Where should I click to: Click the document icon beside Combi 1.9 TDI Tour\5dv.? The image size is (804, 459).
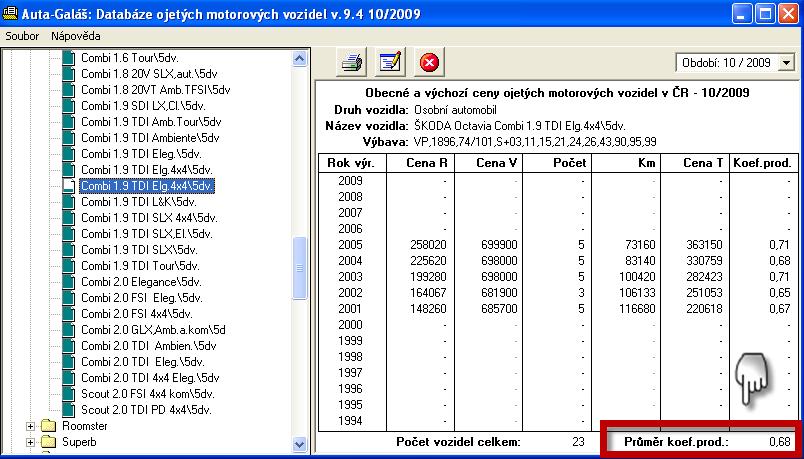pos(68,266)
